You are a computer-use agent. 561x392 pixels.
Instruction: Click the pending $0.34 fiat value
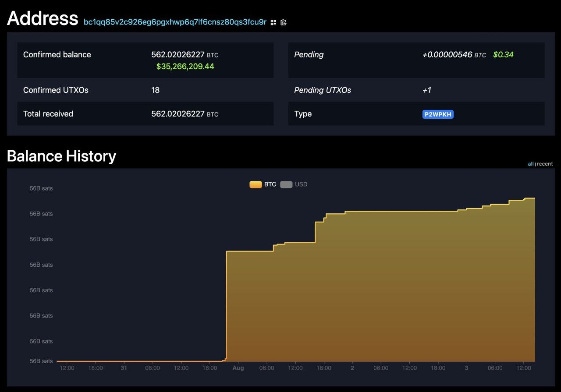coord(503,55)
